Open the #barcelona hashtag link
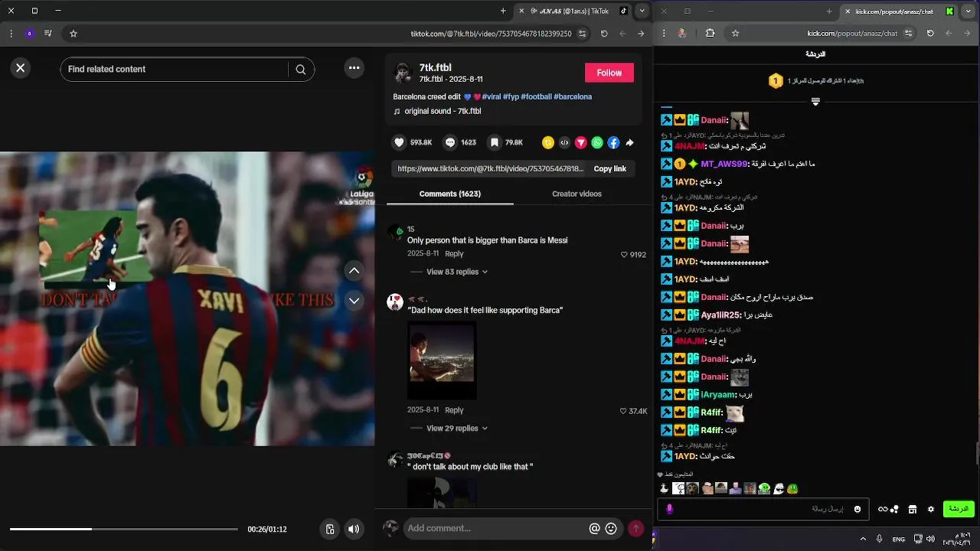This screenshot has height=551, width=980. pos(573,97)
